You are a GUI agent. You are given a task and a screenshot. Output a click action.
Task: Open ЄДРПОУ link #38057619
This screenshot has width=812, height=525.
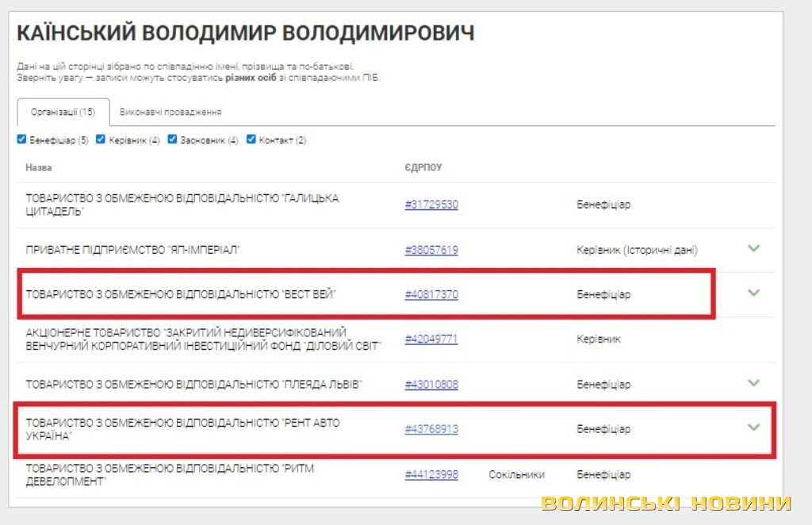[x=431, y=250]
